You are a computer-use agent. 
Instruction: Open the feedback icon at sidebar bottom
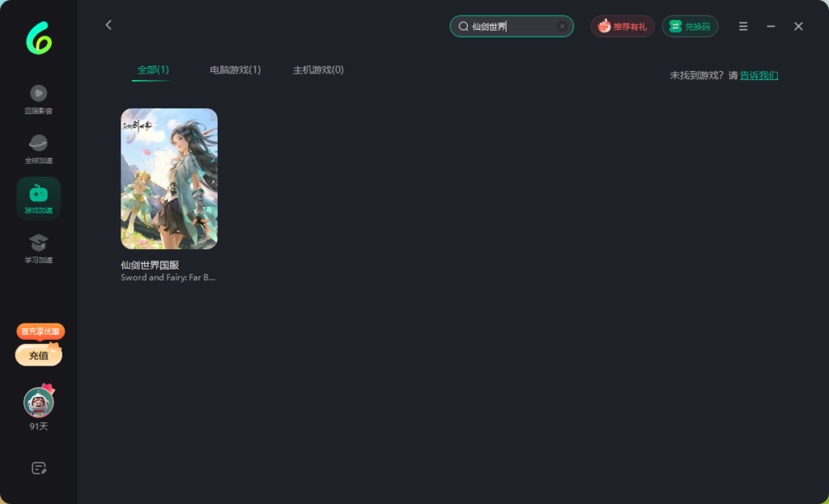(38, 468)
